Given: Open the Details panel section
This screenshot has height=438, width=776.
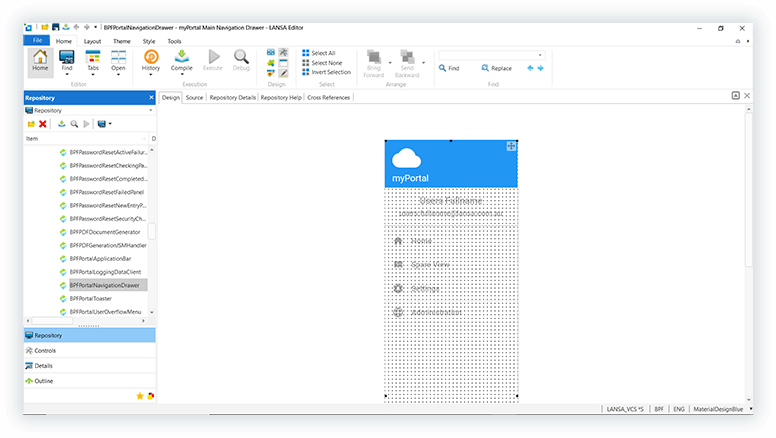Looking at the screenshot, I should coord(90,366).
